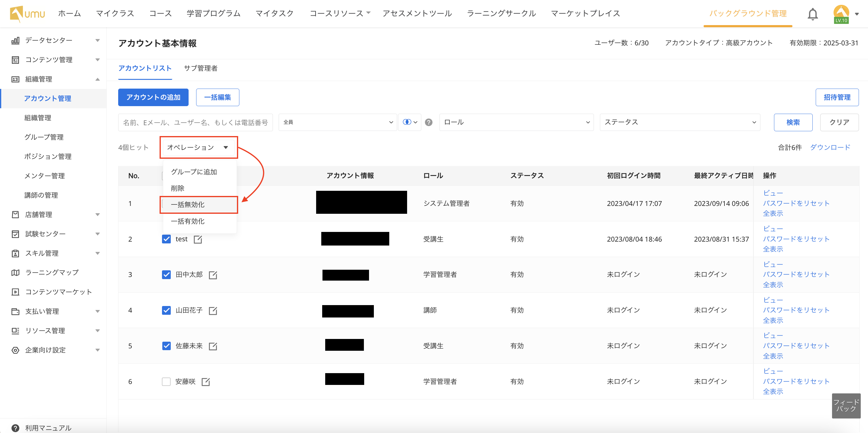Click the edit icon next to test
Screen dimensions: 868x433
(x=198, y=239)
